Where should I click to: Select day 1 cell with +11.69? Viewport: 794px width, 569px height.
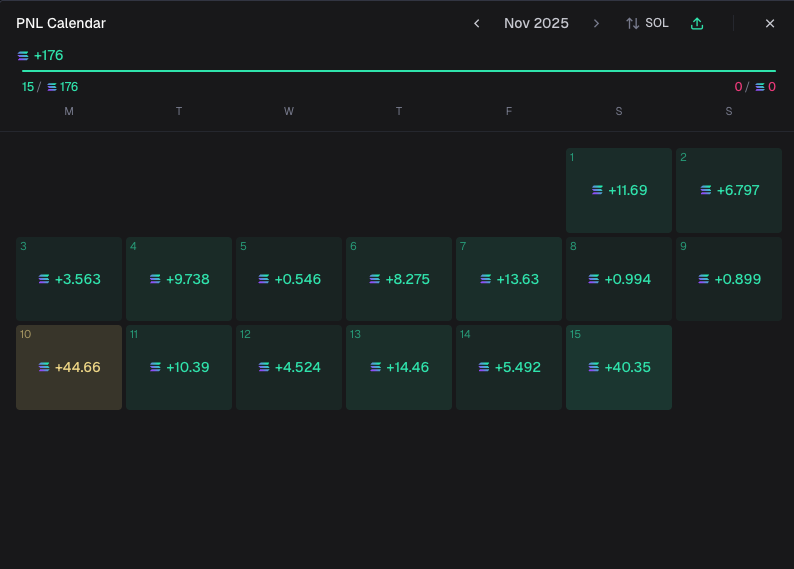pyautogui.click(x=619, y=190)
